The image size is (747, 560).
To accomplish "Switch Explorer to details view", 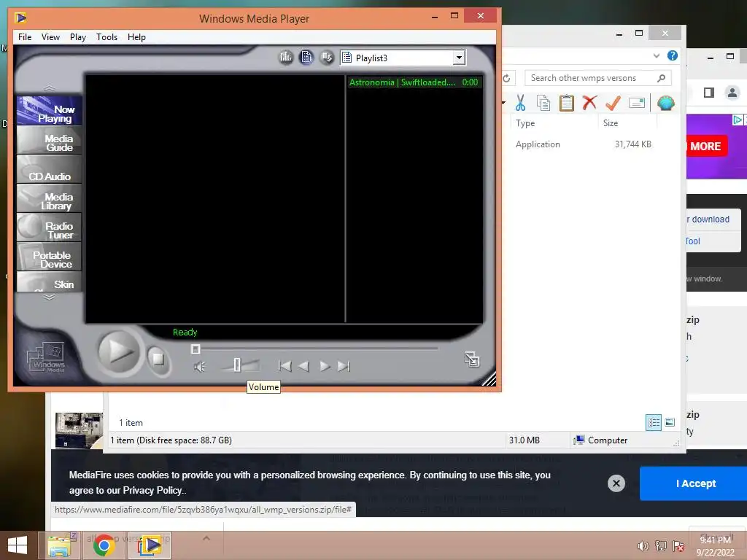I will click(x=654, y=422).
